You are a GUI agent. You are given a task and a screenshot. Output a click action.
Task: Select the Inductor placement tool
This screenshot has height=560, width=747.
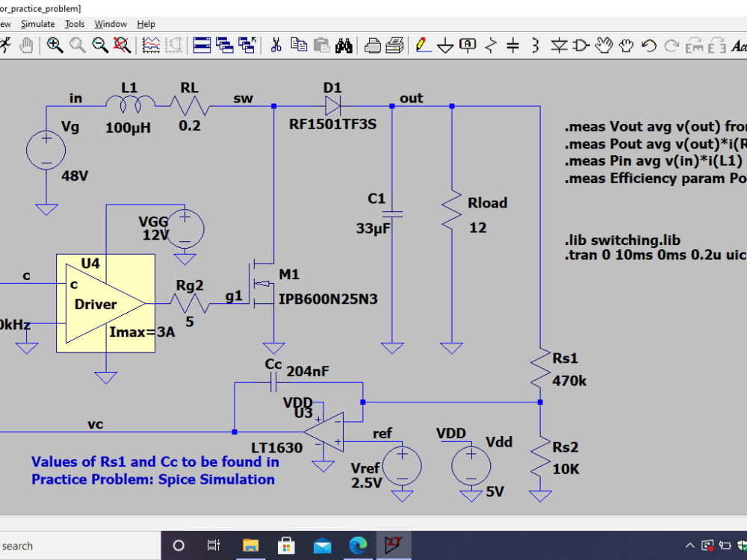[x=535, y=45]
